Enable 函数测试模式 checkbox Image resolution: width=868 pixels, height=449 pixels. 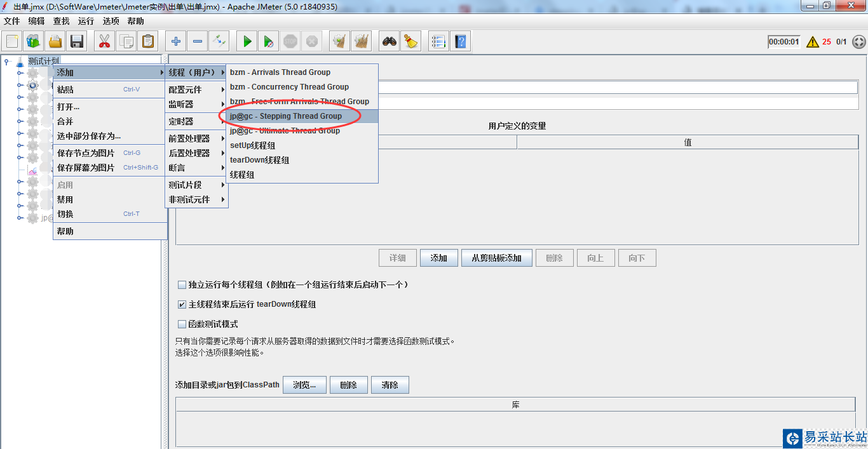[x=182, y=325]
